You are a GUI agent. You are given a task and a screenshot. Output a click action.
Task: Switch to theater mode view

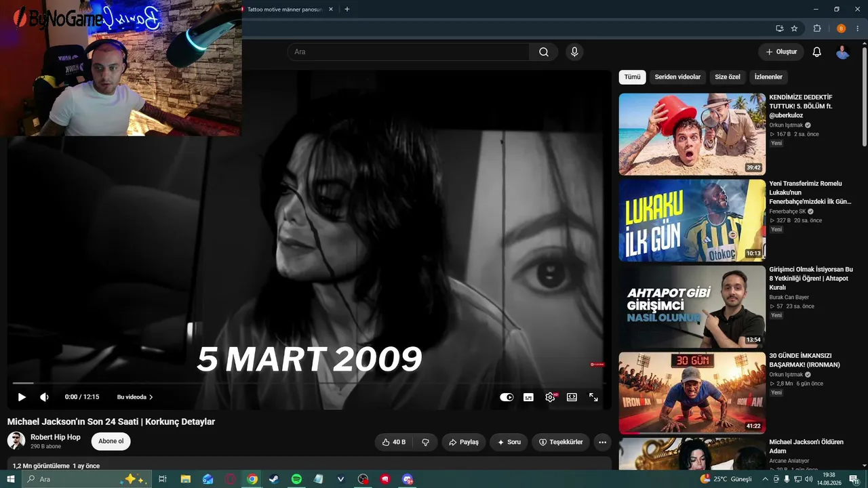[x=572, y=397]
